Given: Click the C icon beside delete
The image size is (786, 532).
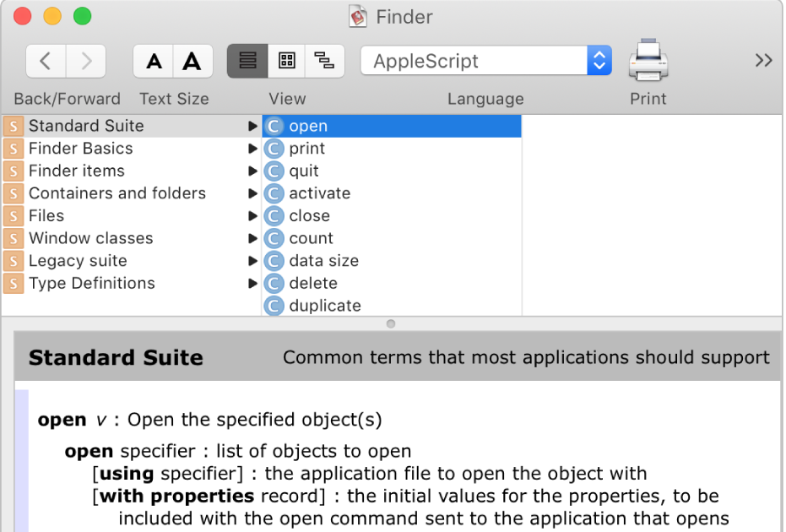Looking at the screenshot, I should pyautogui.click(x=274, y=284).
